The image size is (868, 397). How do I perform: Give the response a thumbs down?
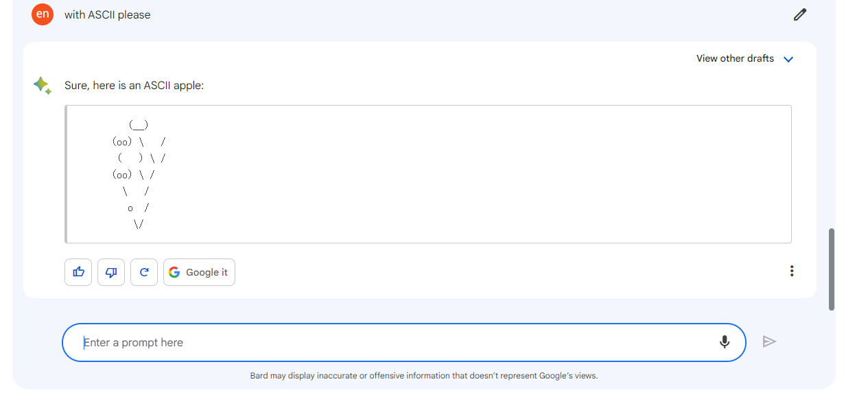tap(111, 272)
